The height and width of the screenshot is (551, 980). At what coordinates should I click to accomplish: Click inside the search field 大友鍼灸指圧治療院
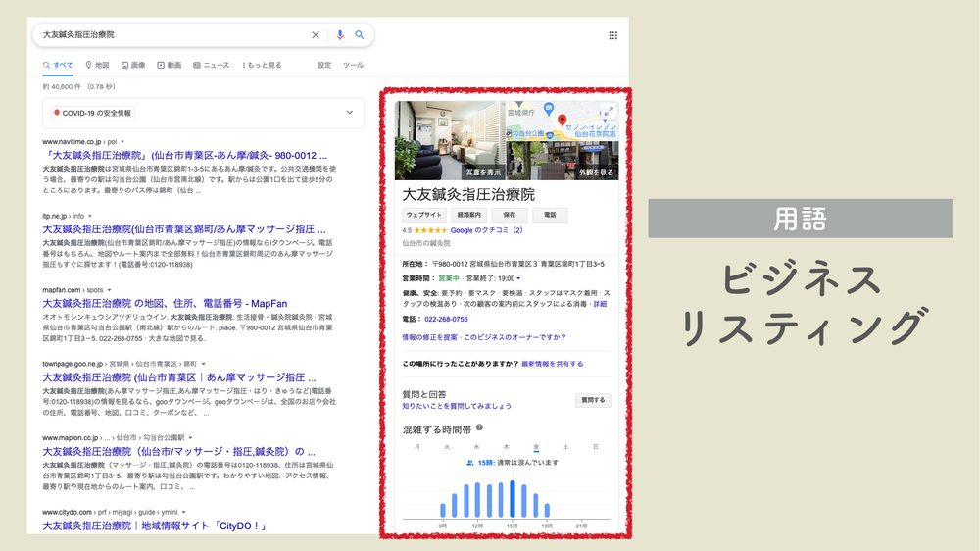[171, 35]
